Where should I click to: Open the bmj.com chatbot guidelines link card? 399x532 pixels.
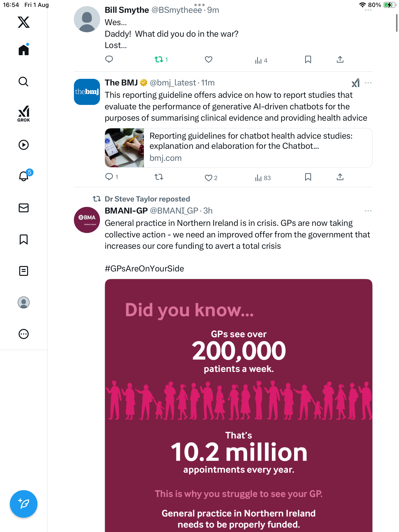pos(238,148)
